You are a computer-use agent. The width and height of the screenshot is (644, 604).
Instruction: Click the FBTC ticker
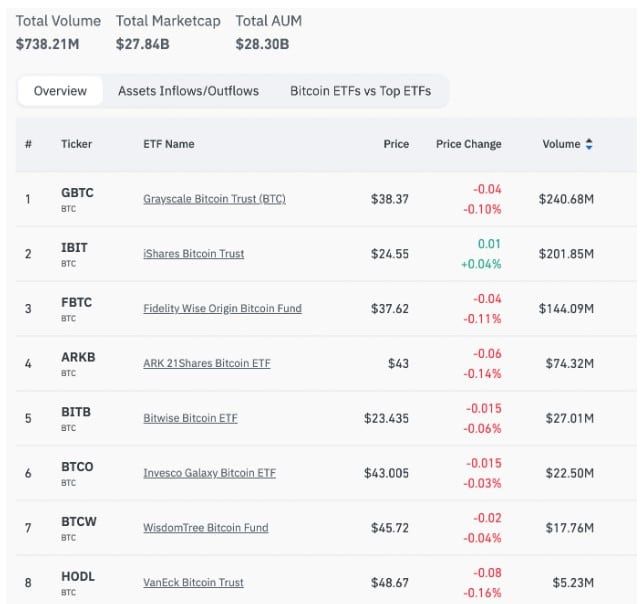76,302
